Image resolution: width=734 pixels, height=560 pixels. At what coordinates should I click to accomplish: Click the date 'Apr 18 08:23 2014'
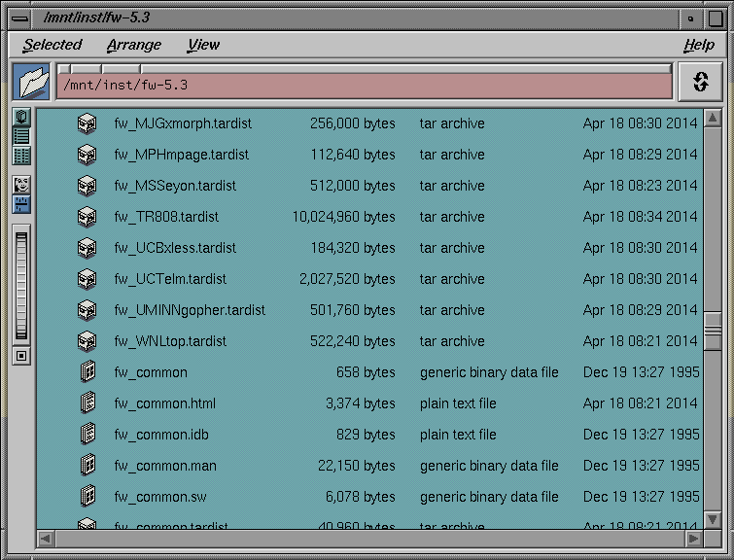point(640,186)
